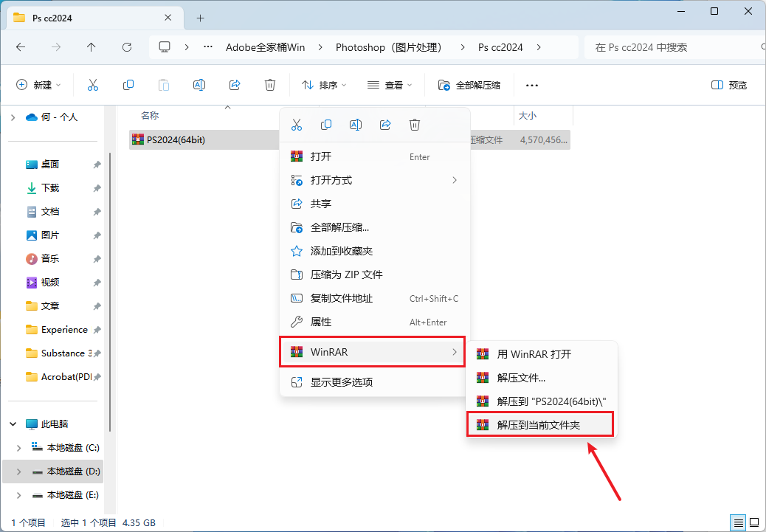The image size is (766, 532).
Task: Click the PC monitor icon in the address bar
Action: [x=165, y=47]
